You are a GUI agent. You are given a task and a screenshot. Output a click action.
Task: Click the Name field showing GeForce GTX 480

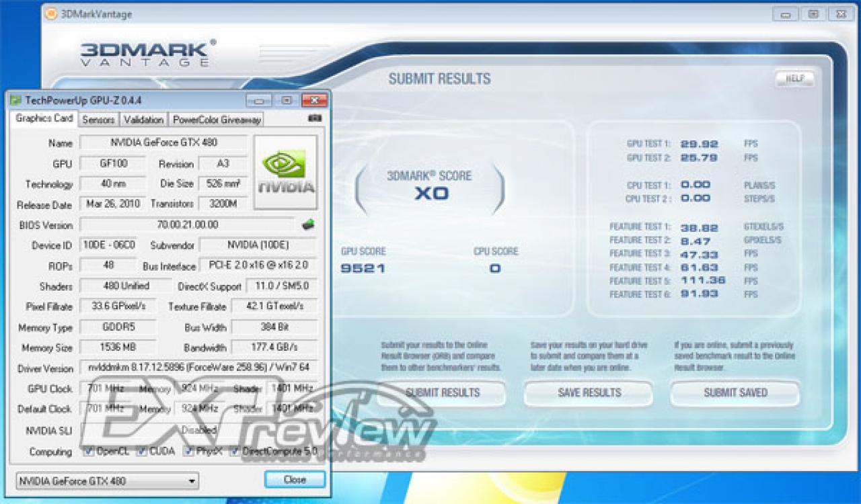[x=163, y=142]
